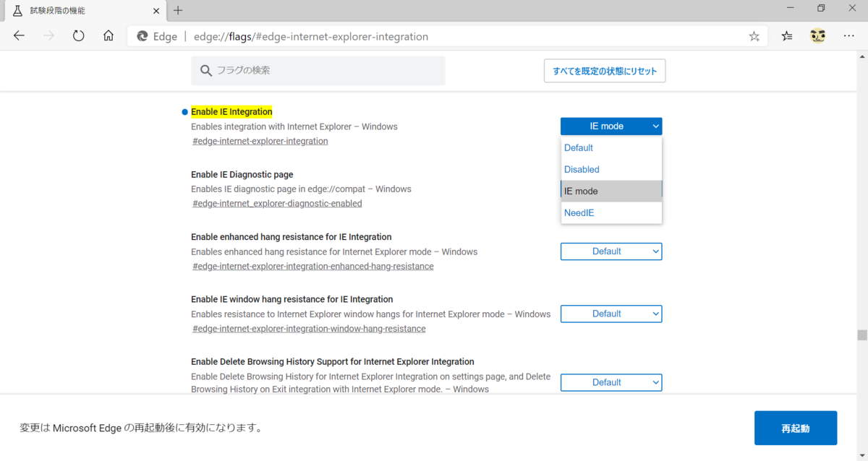
Task: Click the vertical scrollbar thumb
Action: 861,335
